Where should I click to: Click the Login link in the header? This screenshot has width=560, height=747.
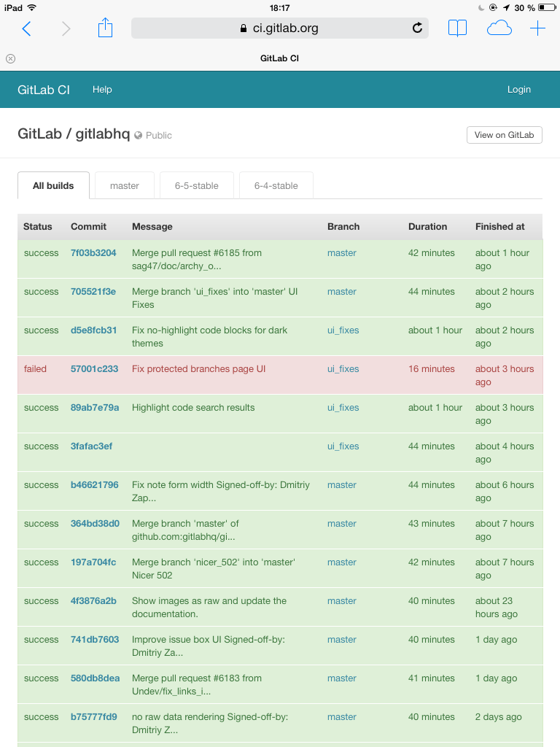[x=518, y=90]
